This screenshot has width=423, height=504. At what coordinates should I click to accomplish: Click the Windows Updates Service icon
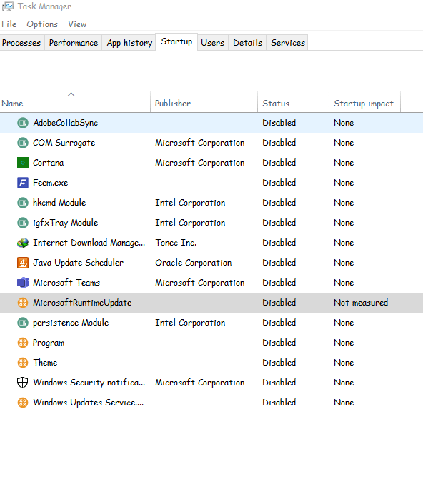pyautogui.click(x=23, y=403)
